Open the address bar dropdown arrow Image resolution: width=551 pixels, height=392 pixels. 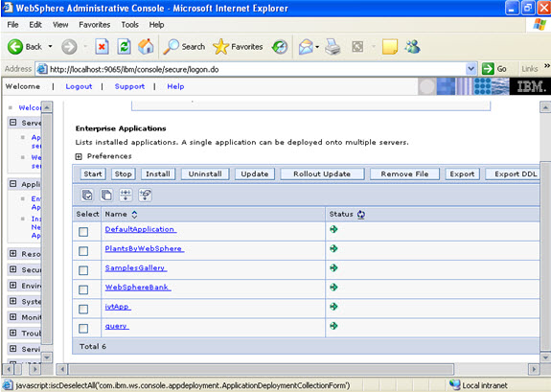coord(471,69)
